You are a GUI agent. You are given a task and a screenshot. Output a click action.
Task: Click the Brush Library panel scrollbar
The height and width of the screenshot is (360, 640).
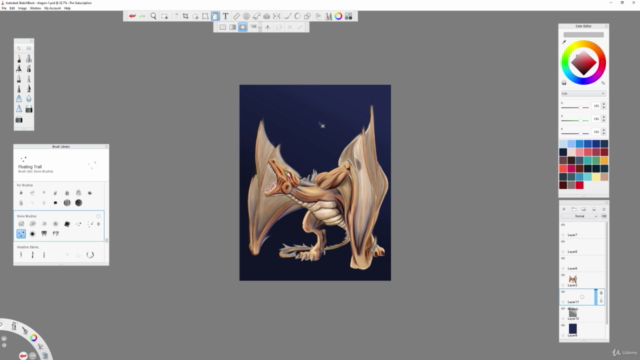tap(107, 240)
